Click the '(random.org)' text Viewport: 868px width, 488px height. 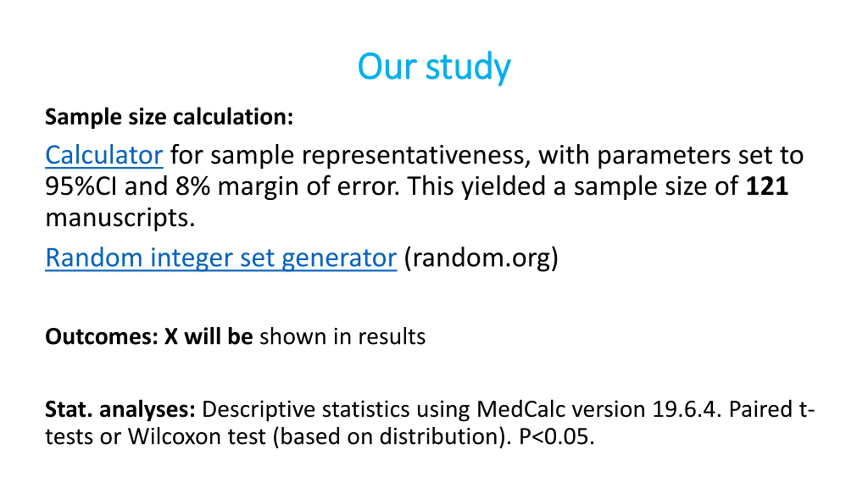click(x=481, y=258)
